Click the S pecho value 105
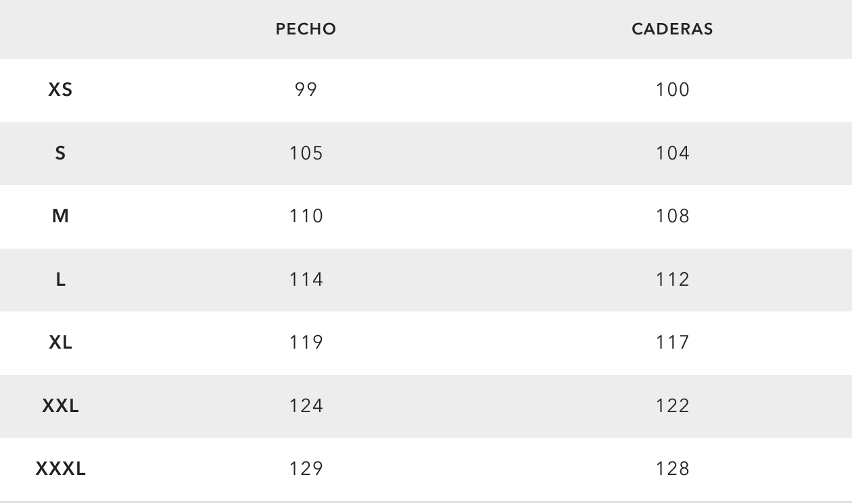 [306, 153]
